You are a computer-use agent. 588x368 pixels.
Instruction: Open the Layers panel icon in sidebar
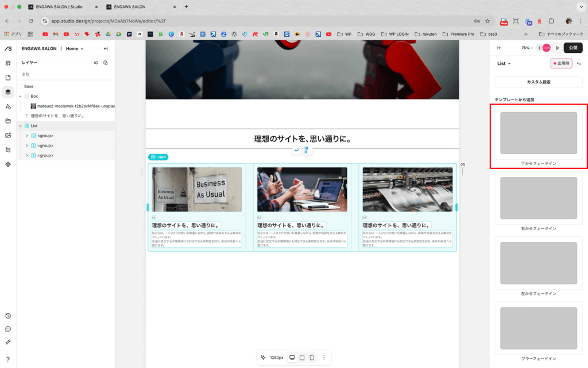tap(8, 92)
